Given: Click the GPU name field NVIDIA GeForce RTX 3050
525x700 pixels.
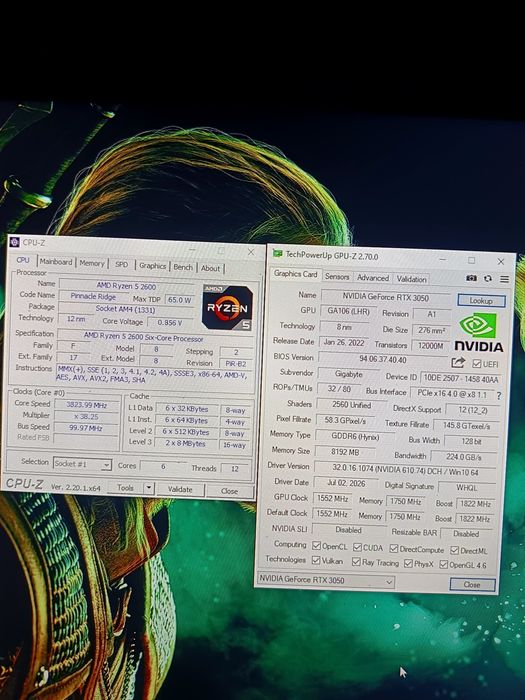Looking at the screenshot, I should pyautogui.click(x=386, y=297).
